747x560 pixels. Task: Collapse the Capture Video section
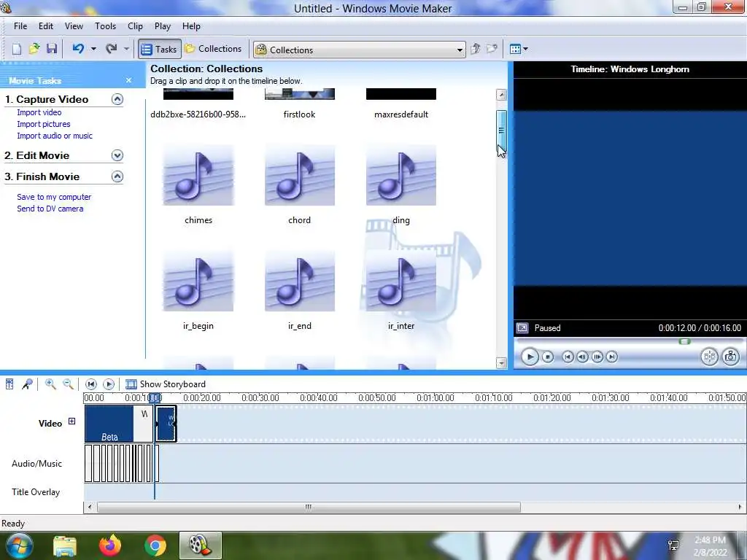(117, 99)
